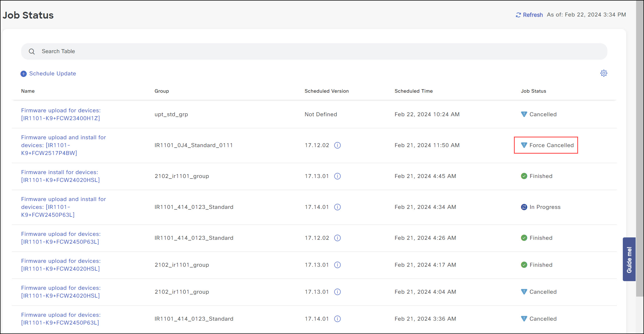The image size is (644, 334).
Task: Click info icon on the 4:26 AM job row
Action: tap(337, 238)
